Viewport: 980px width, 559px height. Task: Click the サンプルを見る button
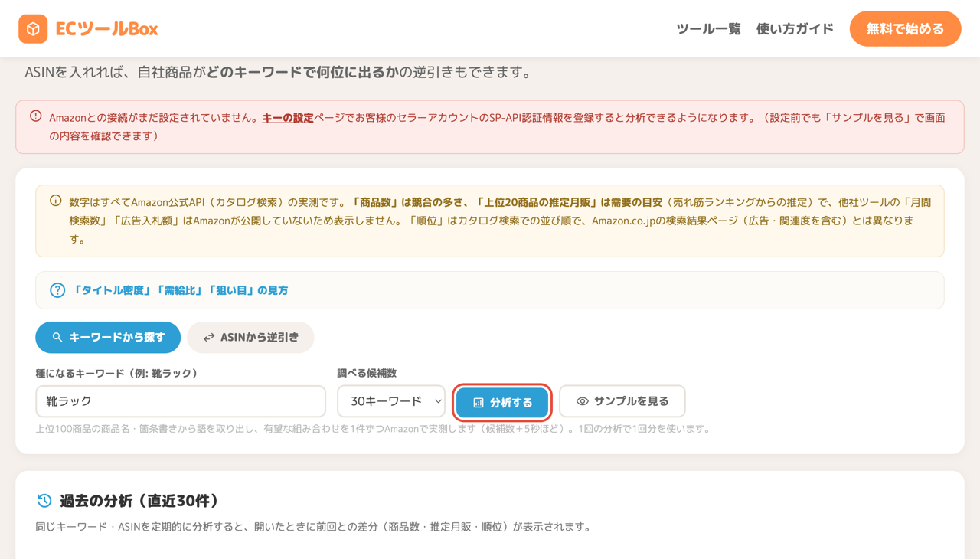coord(622,401)
